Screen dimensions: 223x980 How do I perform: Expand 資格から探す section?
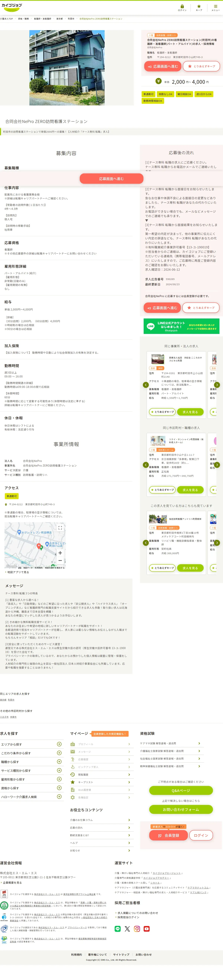[32, 788]
